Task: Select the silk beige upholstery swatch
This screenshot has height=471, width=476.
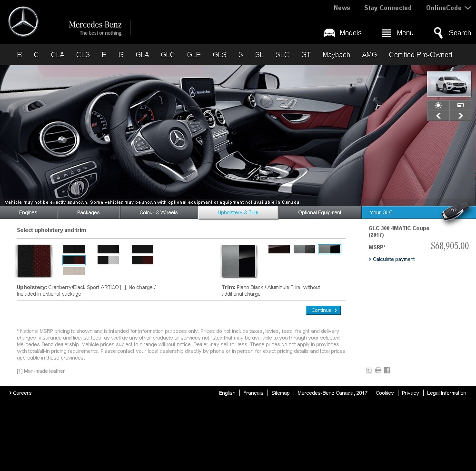Action: (74, 271)
